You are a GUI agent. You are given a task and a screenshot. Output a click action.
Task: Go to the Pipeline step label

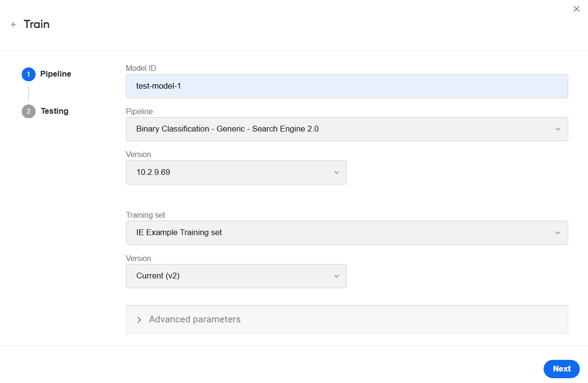click(56, 74)
